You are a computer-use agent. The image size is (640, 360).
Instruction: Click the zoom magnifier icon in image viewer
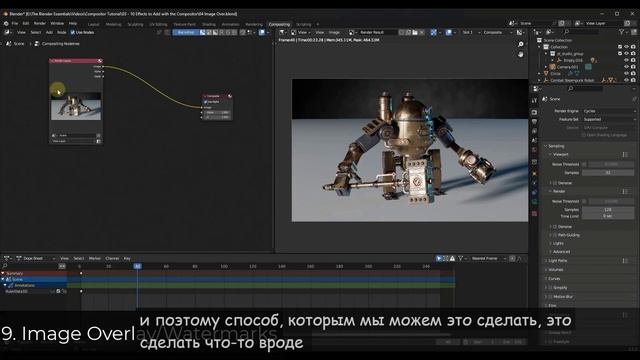(520, 44)
